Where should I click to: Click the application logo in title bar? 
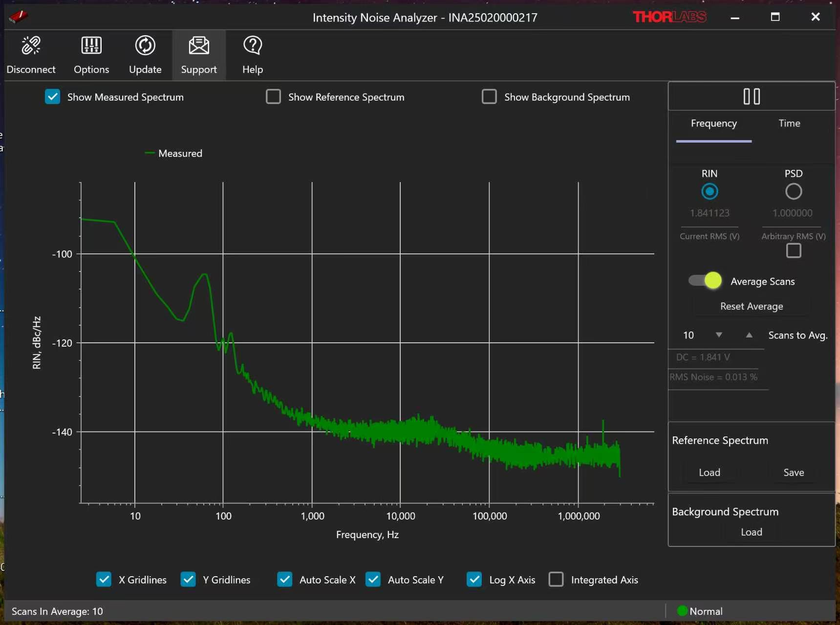[x=18, y=17]
